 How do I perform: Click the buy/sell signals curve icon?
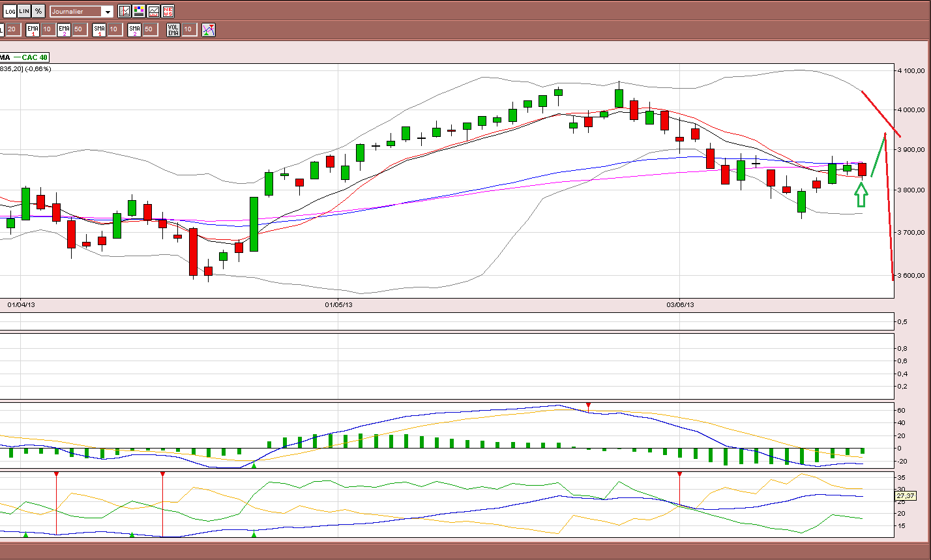pyautogui.click(x=208, y=29)
